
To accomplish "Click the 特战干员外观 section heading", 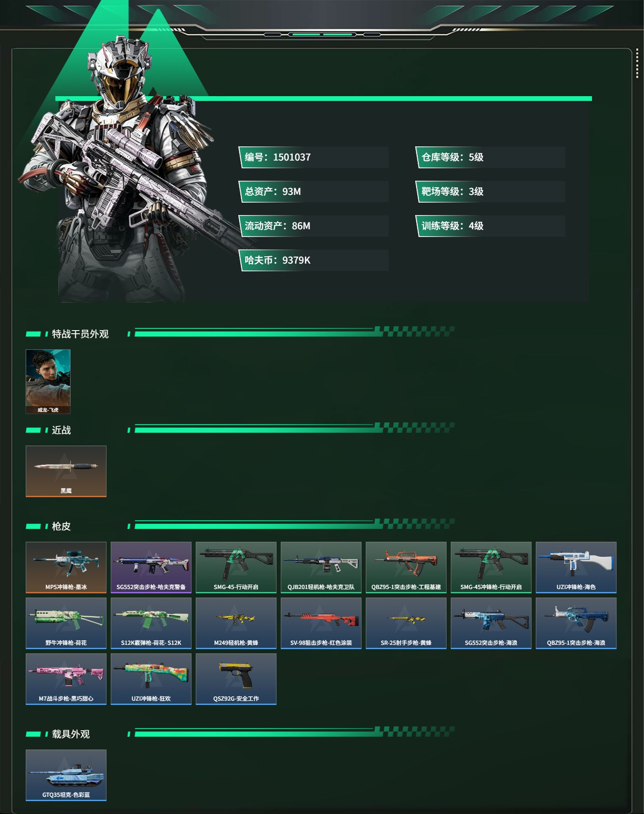I will pos(80,334).
